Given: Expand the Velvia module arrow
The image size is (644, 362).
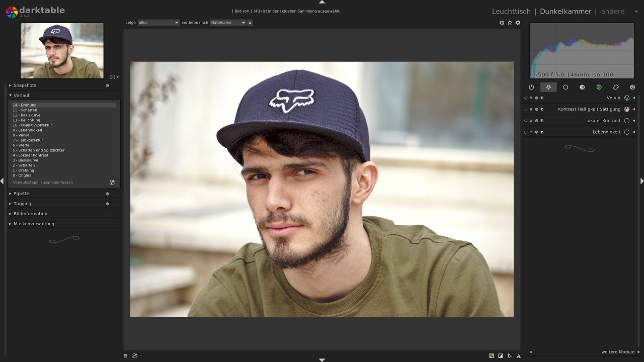Looking at the screenshot, I should 634,98.
